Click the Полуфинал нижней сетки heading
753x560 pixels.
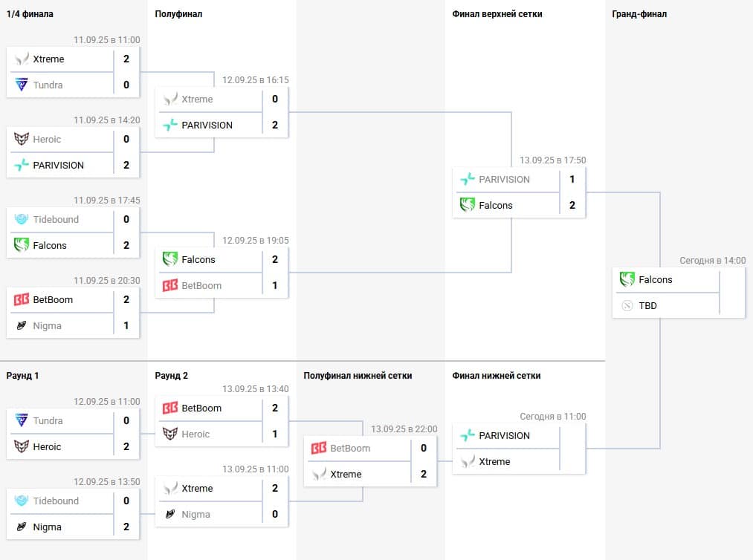[358, 376]
